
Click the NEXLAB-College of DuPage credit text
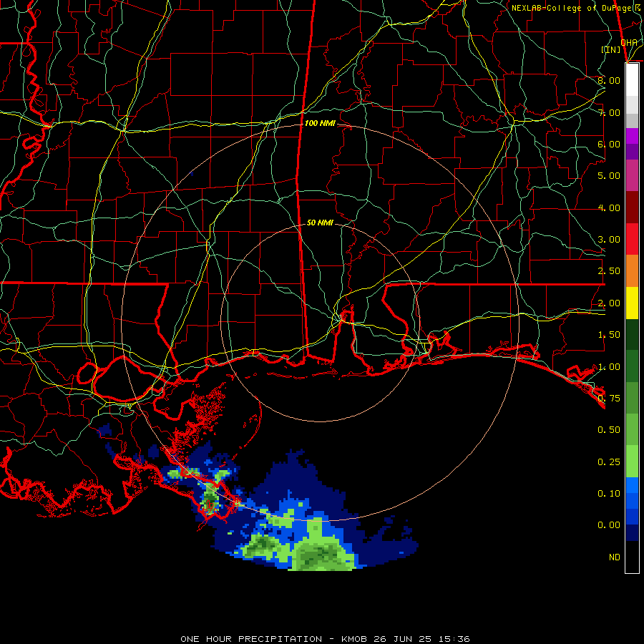575,8
